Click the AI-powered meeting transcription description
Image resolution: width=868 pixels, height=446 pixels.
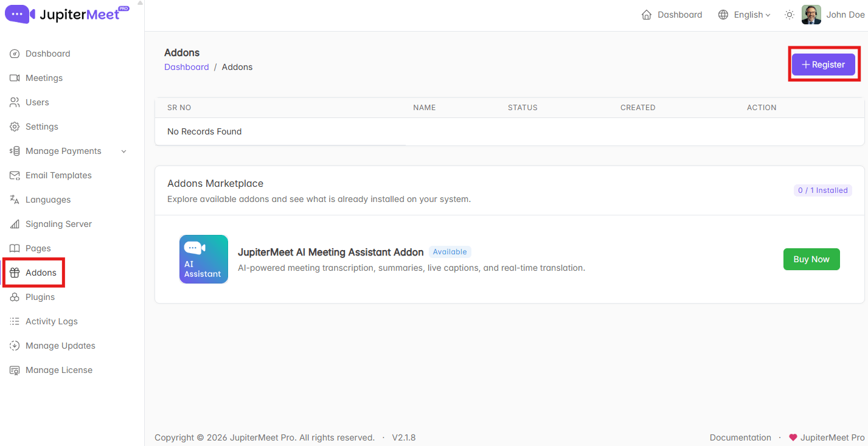click(411, 268)
